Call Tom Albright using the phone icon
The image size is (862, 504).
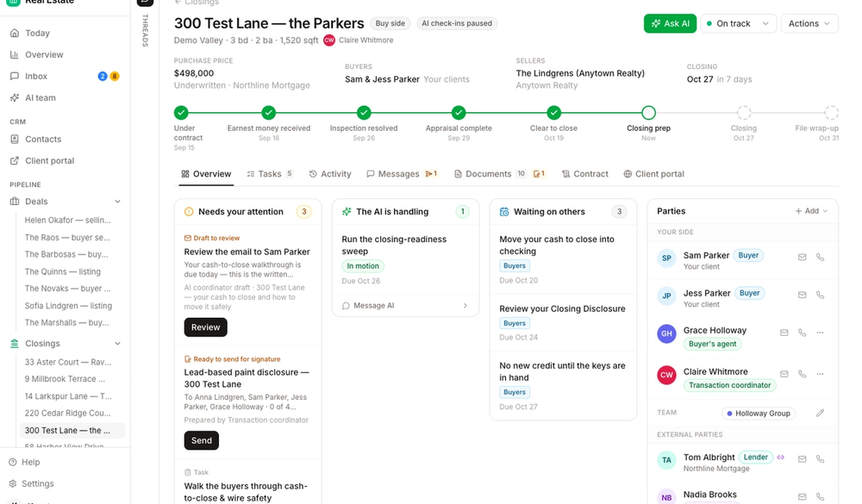coord(821,459)
